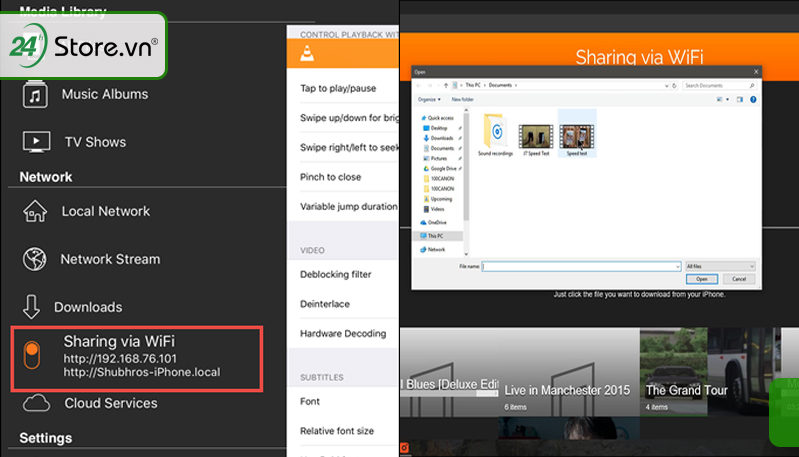Click the New folder button
Image resolution: width=799 pixels, height=457 pixels.
(x=462, y=99)
